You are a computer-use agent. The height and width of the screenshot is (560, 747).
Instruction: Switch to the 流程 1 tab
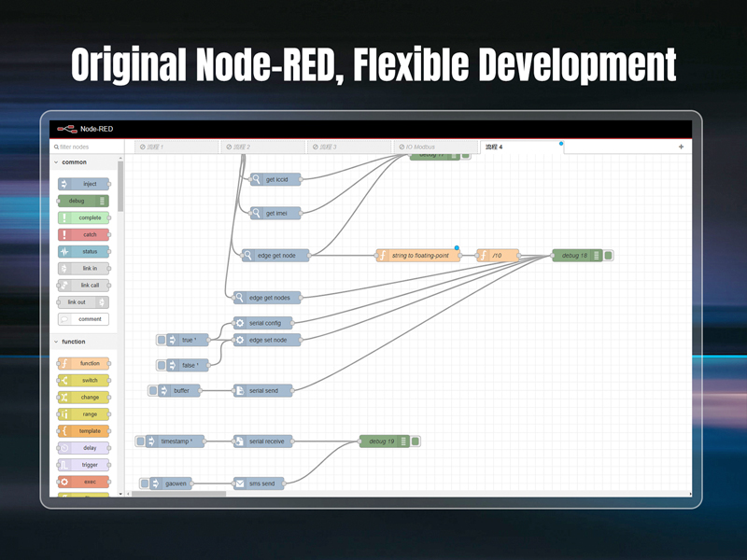point(177,147)
